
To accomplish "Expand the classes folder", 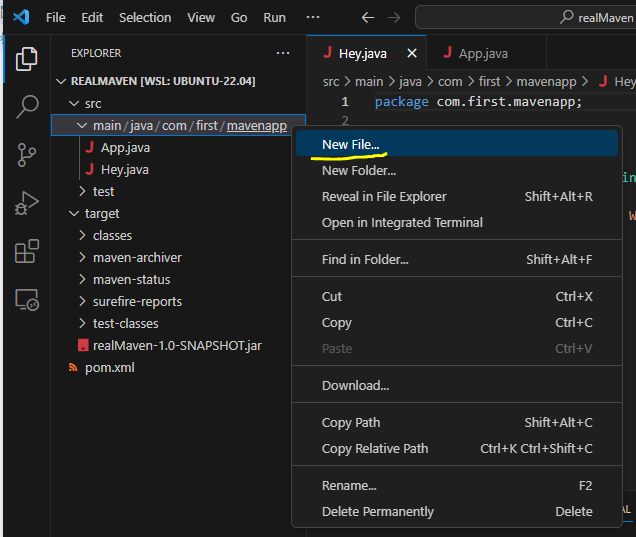I will point(82,235).
